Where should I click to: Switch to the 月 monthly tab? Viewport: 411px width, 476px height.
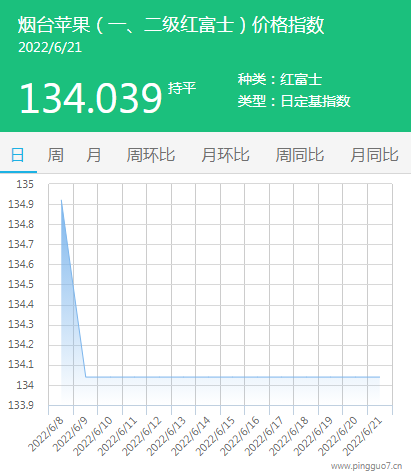click(93, 155)
